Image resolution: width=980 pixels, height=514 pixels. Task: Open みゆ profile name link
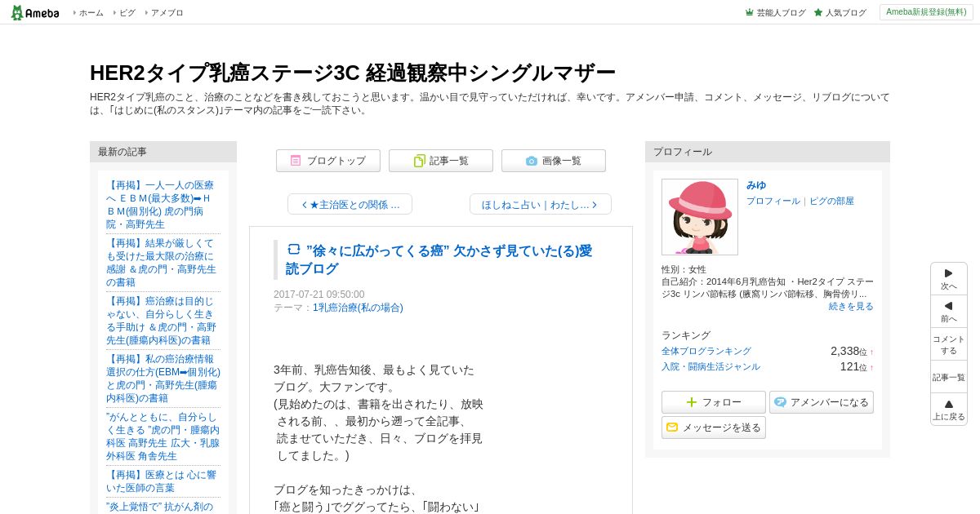coord(756,185)
